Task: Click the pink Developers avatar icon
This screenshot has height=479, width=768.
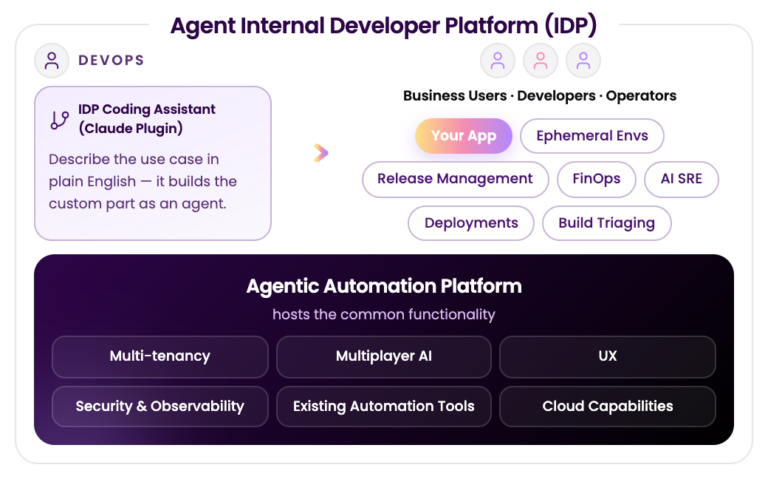Action: (x=540, y=61)
